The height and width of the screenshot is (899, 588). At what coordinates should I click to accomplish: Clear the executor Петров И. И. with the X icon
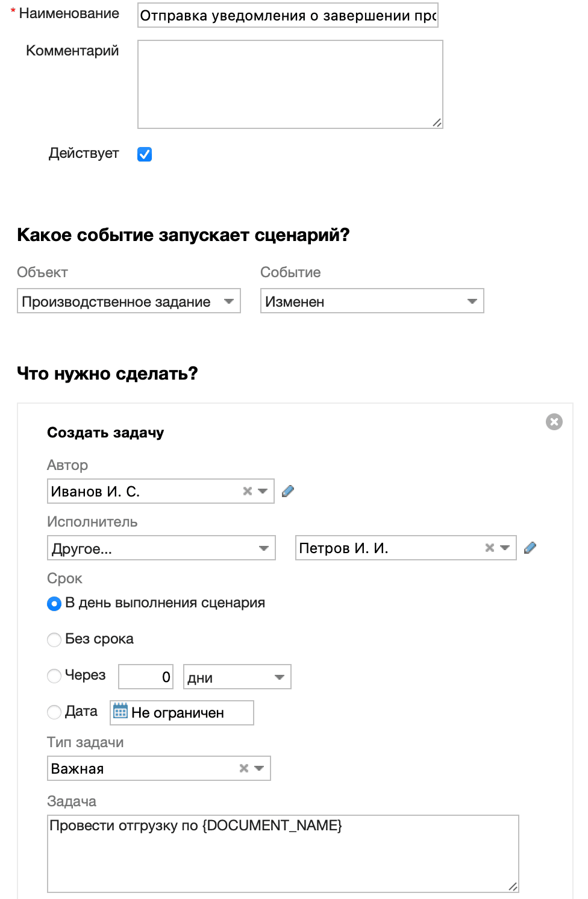coord(489,548)
